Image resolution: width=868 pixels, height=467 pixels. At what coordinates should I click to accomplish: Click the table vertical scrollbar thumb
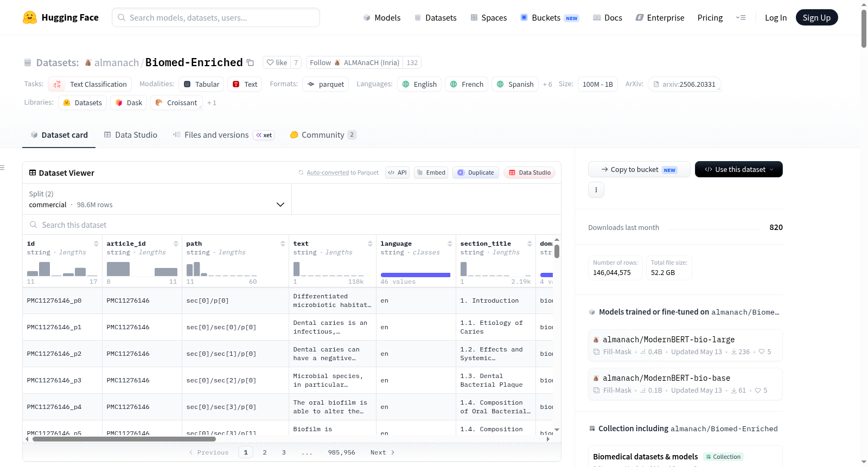coord(557,252)
